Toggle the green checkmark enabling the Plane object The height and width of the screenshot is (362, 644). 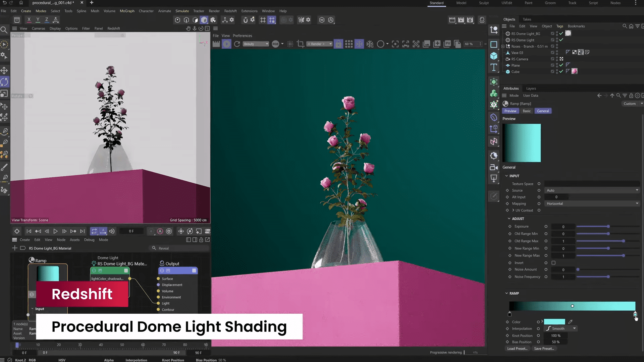[561, 65]
